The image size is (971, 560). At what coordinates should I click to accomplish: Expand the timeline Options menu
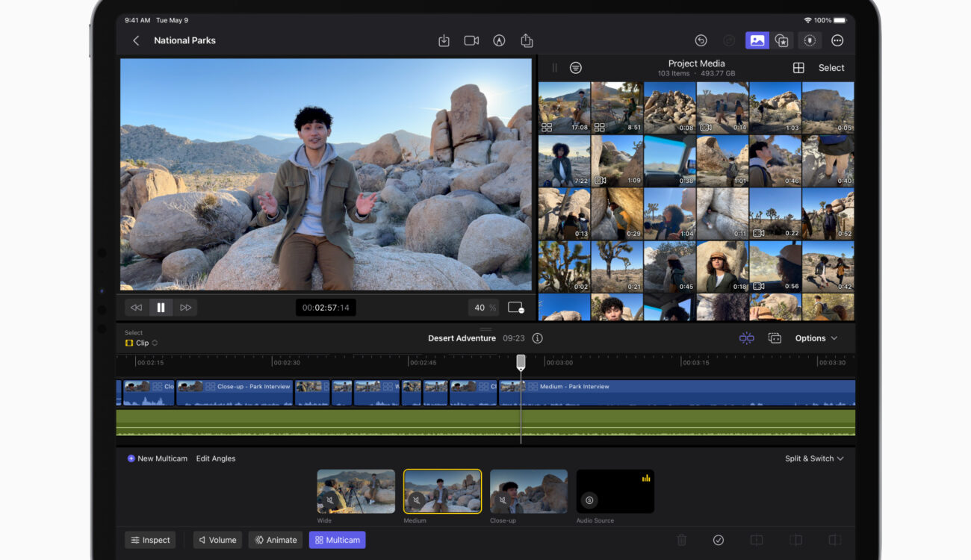point(816,338)
